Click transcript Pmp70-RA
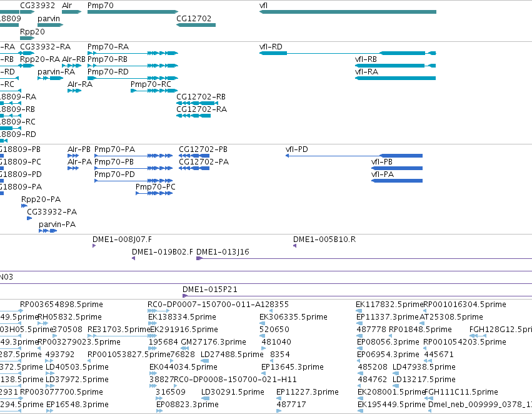 click(133, 53)
